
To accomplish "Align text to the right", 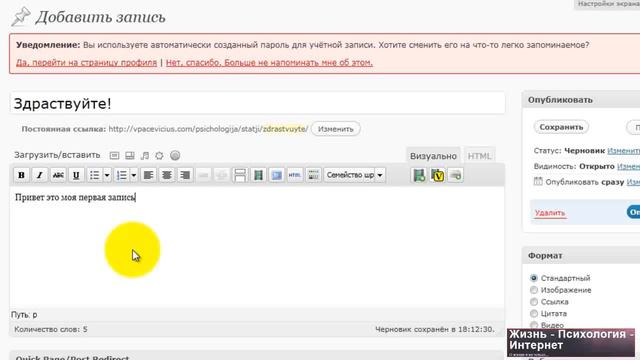I will point(185,175).
